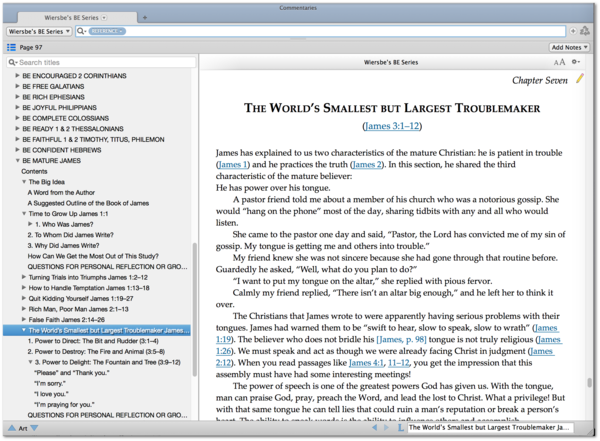Select BE READY 1 & 2 THESSALONIANS
Screen dimensions: 600x441
pyautogui.click(x=73, y=129)
